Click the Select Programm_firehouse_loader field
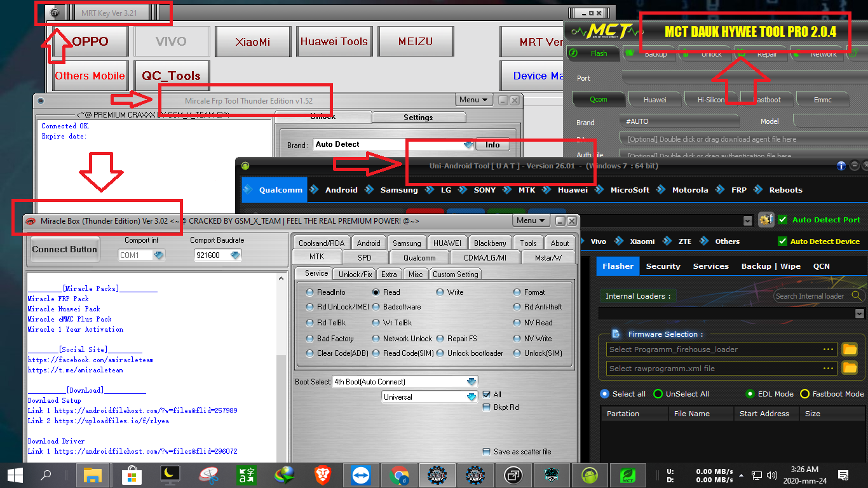The height and width of the screenshot is (488, 868). [722, 349]
